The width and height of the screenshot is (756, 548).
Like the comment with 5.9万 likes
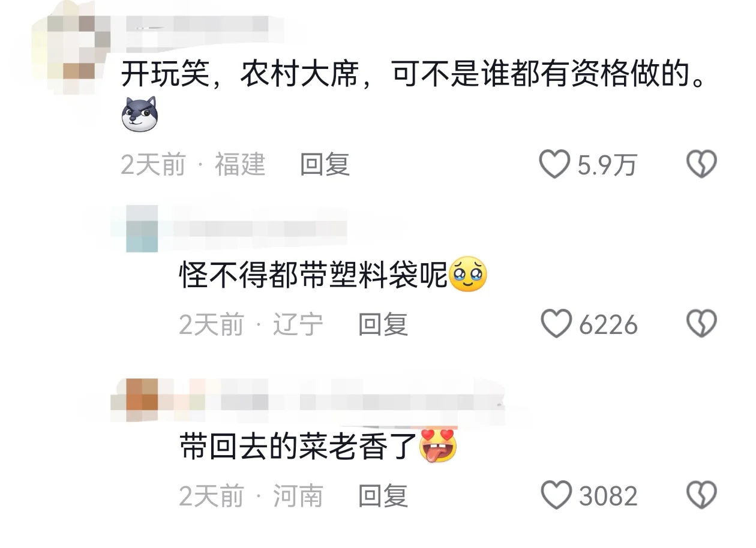[x=554, y=164]
